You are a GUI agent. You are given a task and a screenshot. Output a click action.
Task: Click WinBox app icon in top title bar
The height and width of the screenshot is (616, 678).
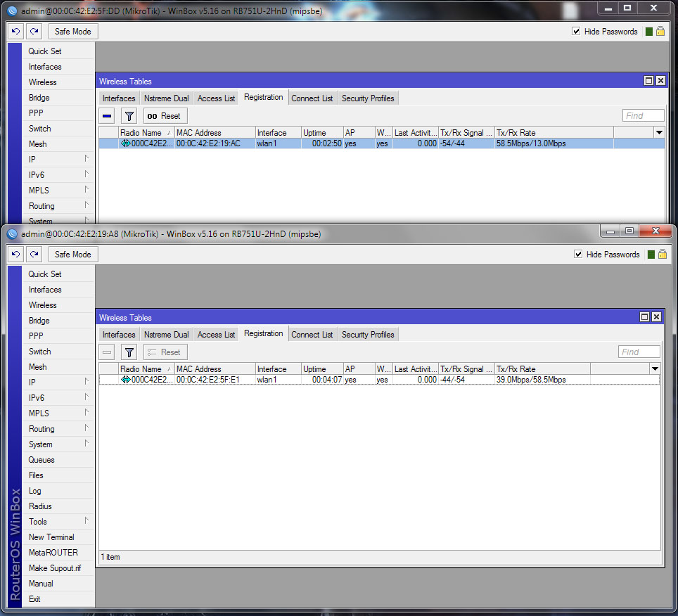pos(12,11)
